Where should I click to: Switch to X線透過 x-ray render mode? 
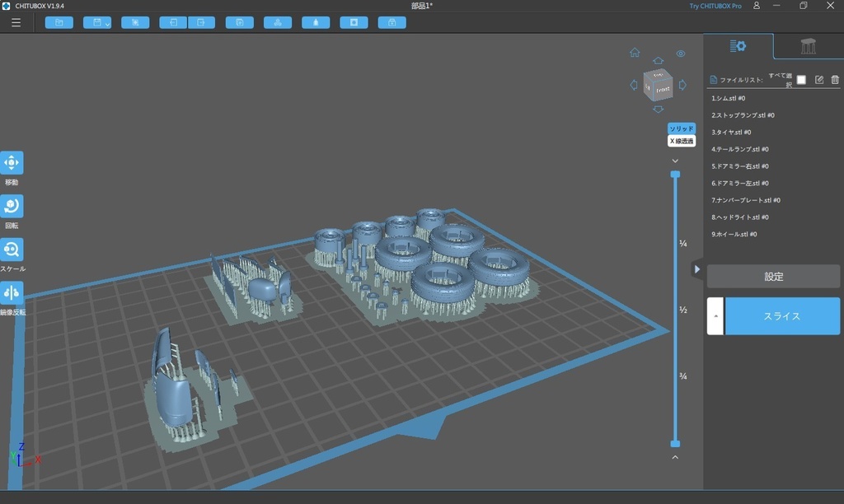[682, 141]
